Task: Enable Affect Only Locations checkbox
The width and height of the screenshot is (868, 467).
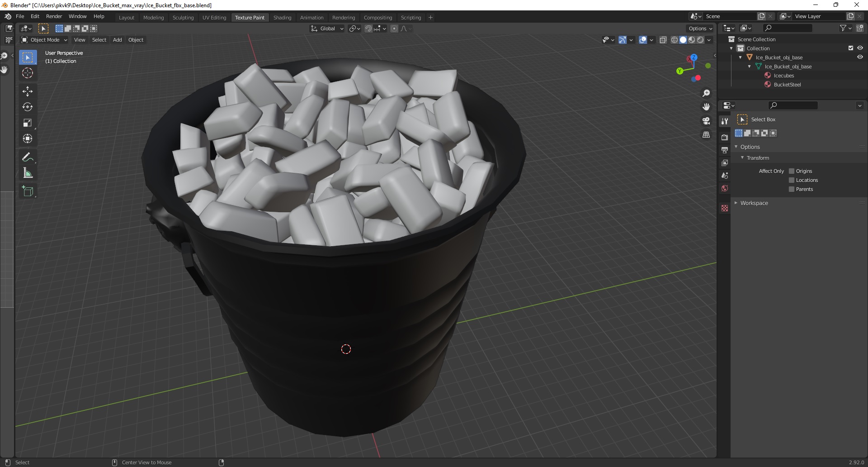Action: [x=792, y=180]
